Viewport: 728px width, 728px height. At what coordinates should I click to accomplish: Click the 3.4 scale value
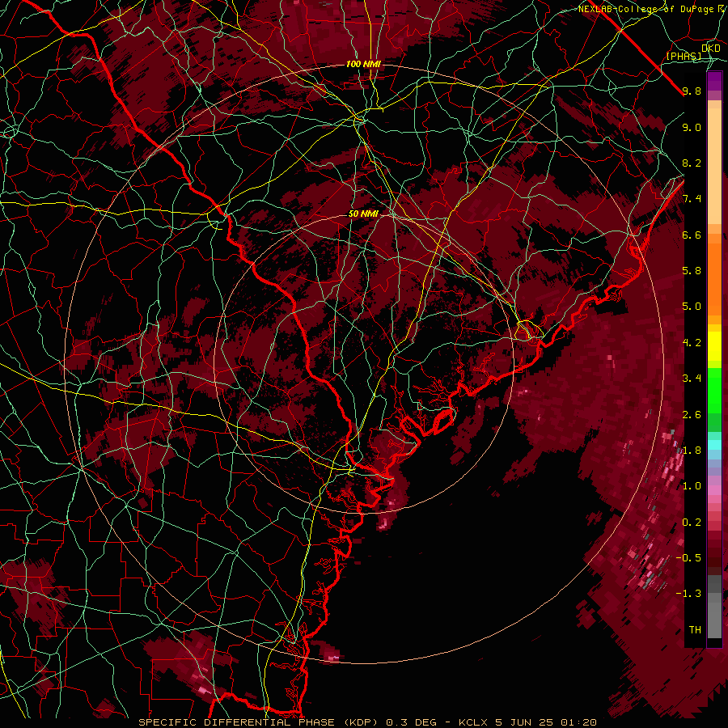(692, 379)
